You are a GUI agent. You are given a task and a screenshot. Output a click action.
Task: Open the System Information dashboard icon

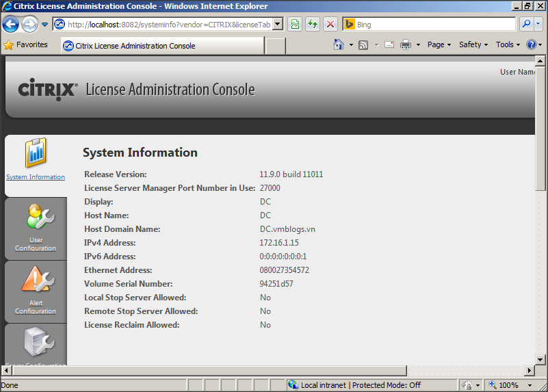[x=36, y=153]
